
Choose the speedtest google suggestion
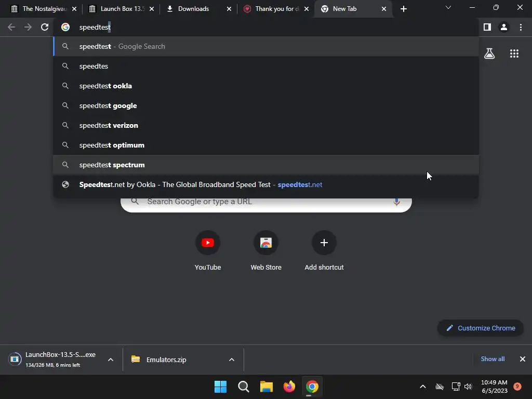pyautogui.click(x=266, y=105)
